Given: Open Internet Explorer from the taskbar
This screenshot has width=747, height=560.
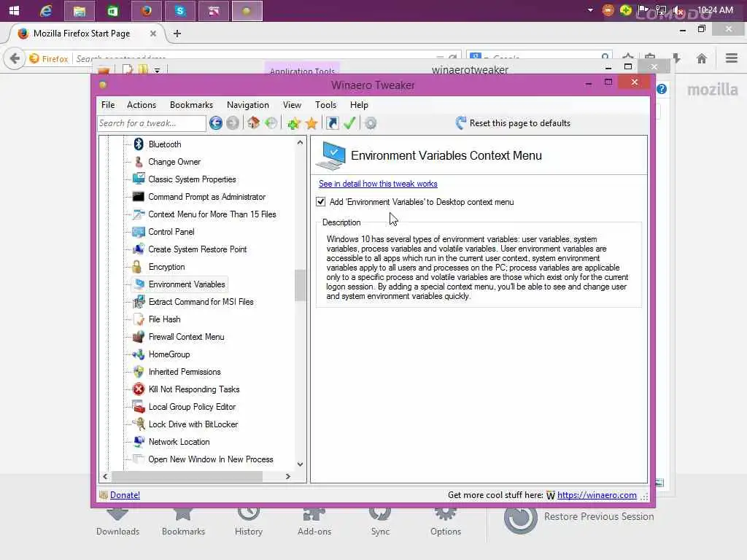Looking at the screenshot, I should 46,10.
